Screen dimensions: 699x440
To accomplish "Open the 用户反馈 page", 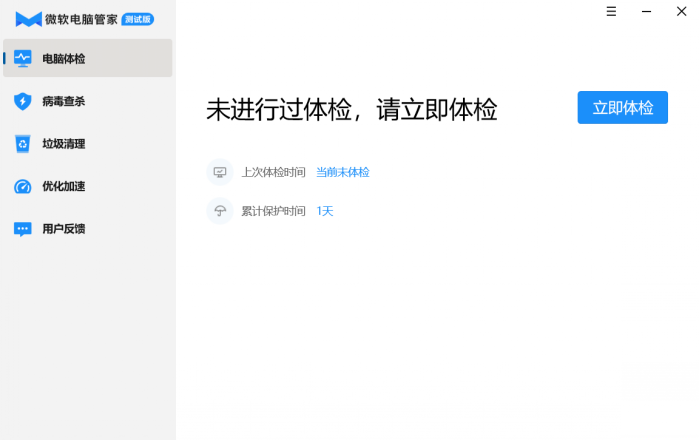I will (x=88, y=229).
